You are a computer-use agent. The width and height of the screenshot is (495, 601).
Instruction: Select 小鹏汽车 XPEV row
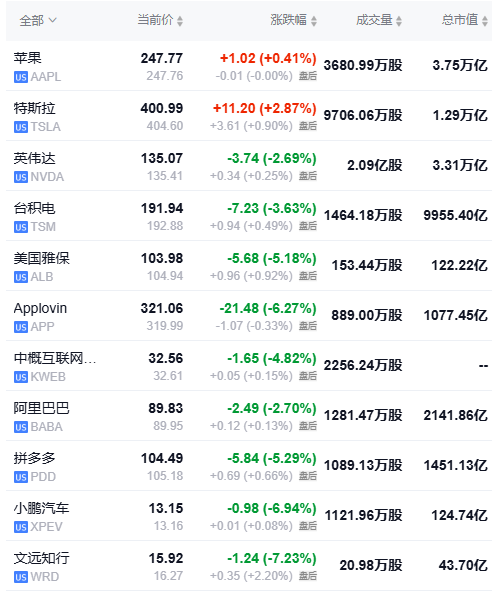249,516
